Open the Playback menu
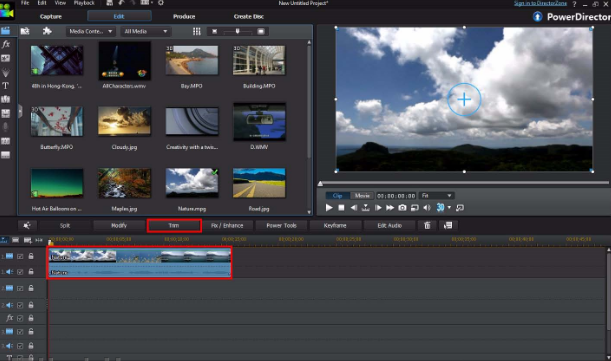This screenshot has height=361, width=611. (84, 3)
